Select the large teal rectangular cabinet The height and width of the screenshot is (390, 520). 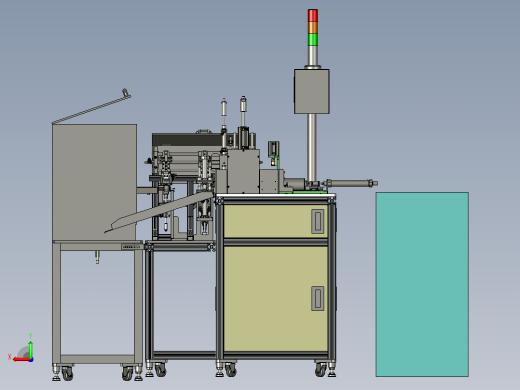pyautogui.click(x=422, y=284)
